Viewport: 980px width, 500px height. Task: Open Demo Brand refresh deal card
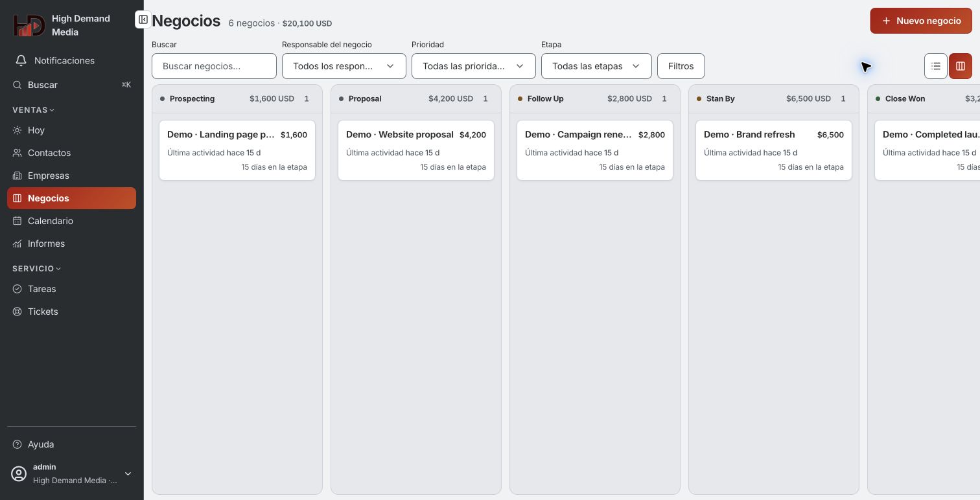pyautogui.click(x=774, y=150)
